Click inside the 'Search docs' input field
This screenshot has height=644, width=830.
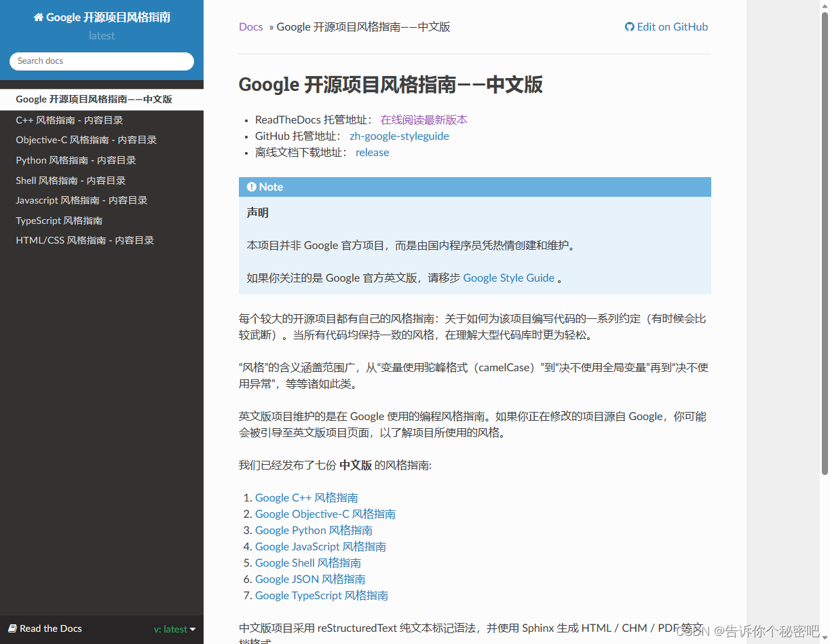click(101, 61)
